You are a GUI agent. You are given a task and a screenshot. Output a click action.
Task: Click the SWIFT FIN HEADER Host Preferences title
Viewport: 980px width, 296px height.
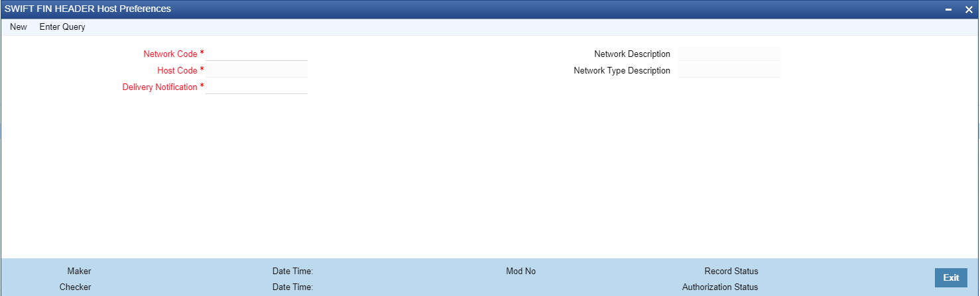tap(88, 9)
